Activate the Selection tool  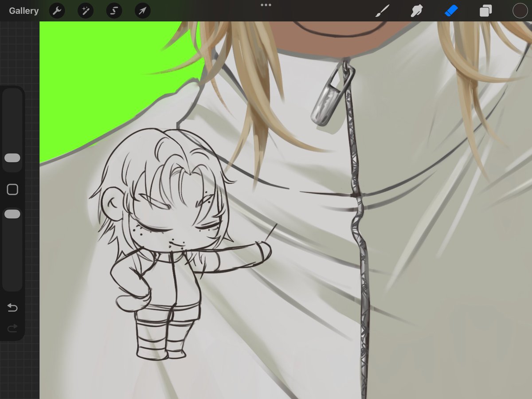click(x=114, y=11)
